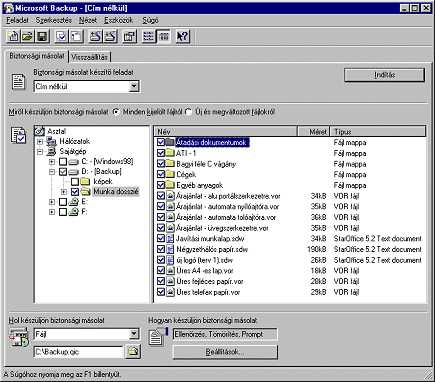Select the Minden kijelölt fájlról radio button
435x382 pixels.
[x=116, y=112]
